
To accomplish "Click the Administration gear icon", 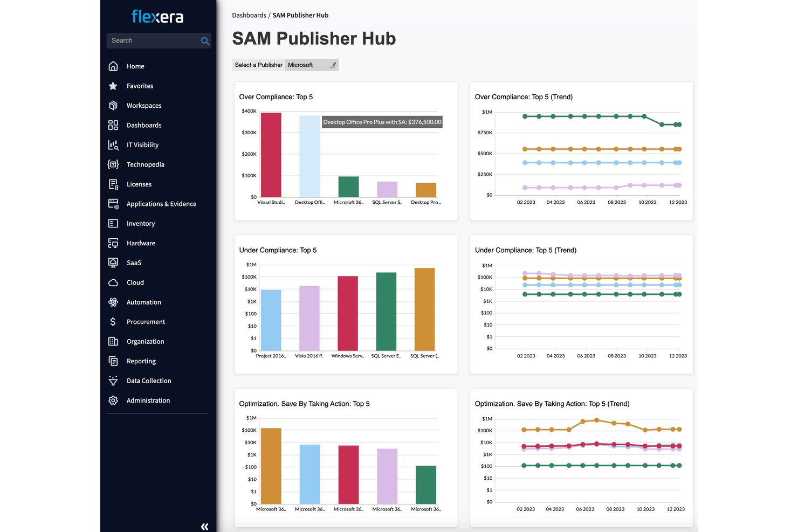I will pos(113,400).
